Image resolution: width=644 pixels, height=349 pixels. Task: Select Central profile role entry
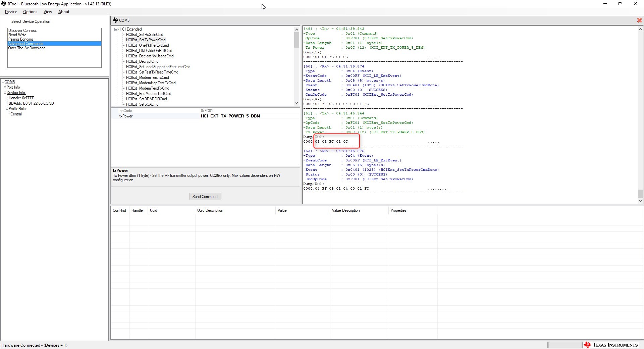click(x=16, y=114)
